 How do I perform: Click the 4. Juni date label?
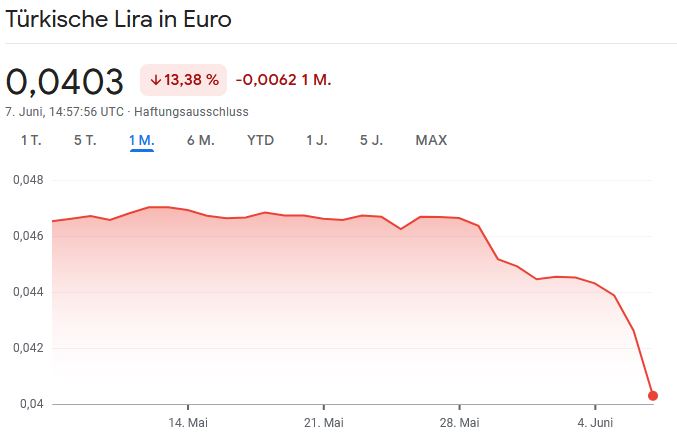click(x=595, y=422)
